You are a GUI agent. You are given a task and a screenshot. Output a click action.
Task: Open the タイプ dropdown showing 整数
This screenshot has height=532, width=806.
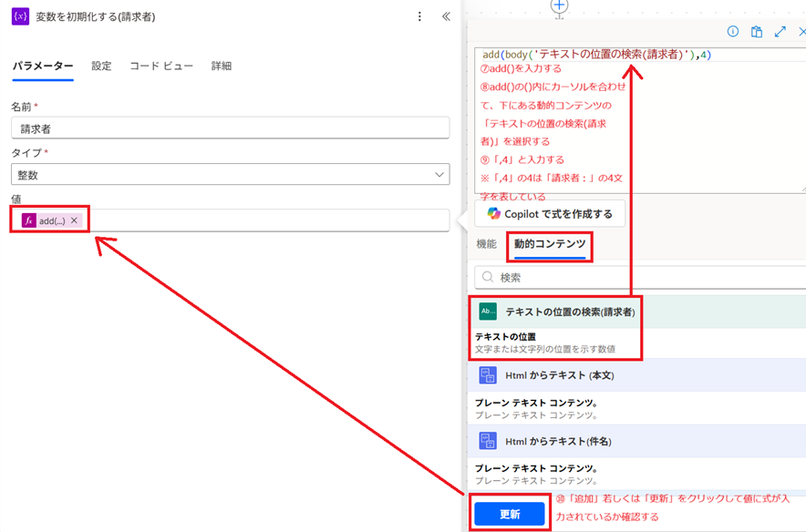pyautogui.click(x=230, y=174)
